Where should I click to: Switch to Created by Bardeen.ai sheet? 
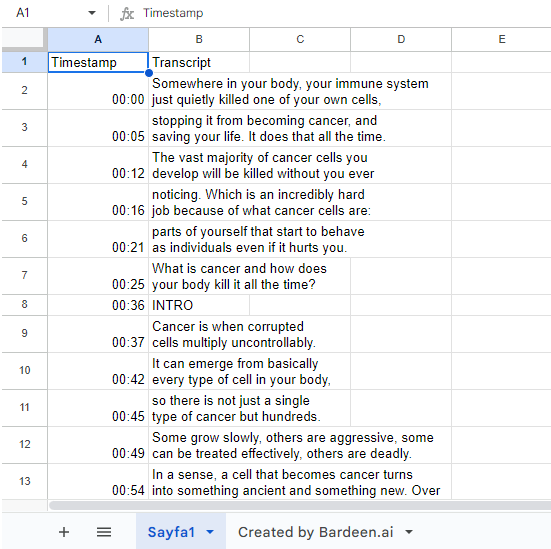pyautogui.click(x=315, y=532)
